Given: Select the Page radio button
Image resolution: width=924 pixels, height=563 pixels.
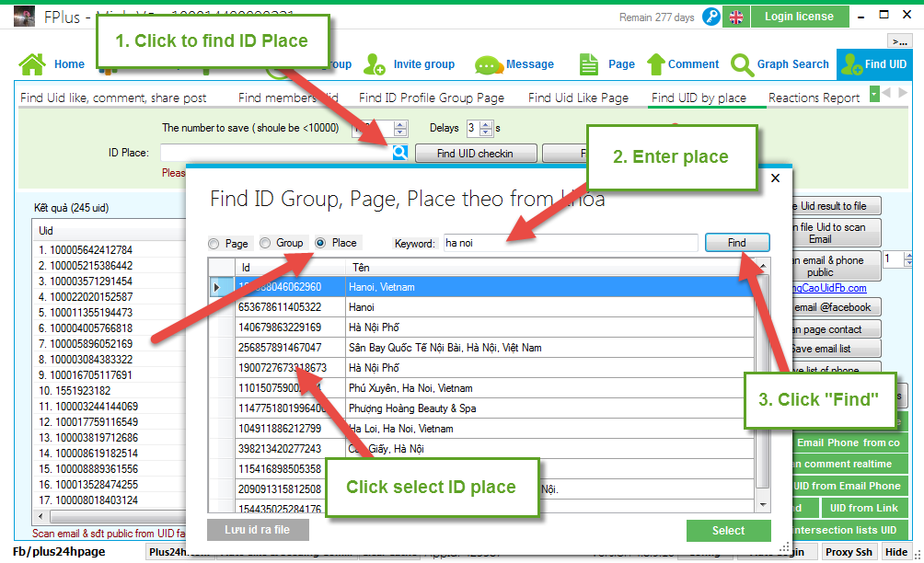Looking at the screenshot, I should pyautogui.click(x=214, y=243).
